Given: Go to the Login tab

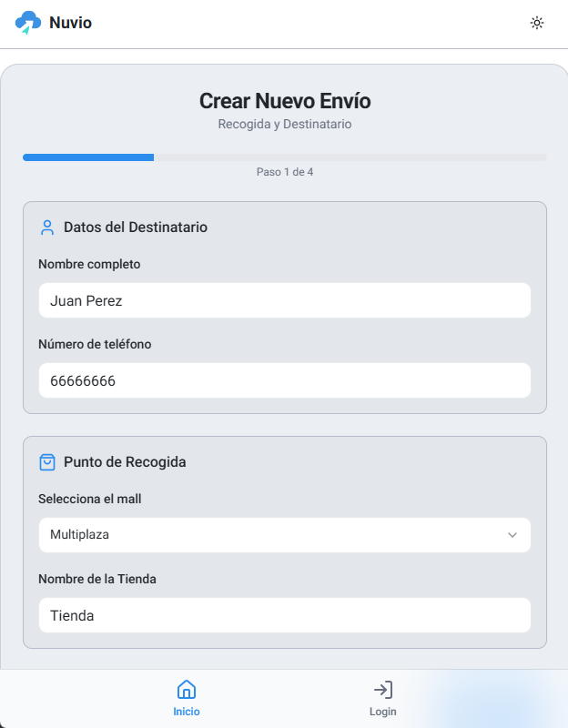Looking at the screenshot, I should click(383, 698).
